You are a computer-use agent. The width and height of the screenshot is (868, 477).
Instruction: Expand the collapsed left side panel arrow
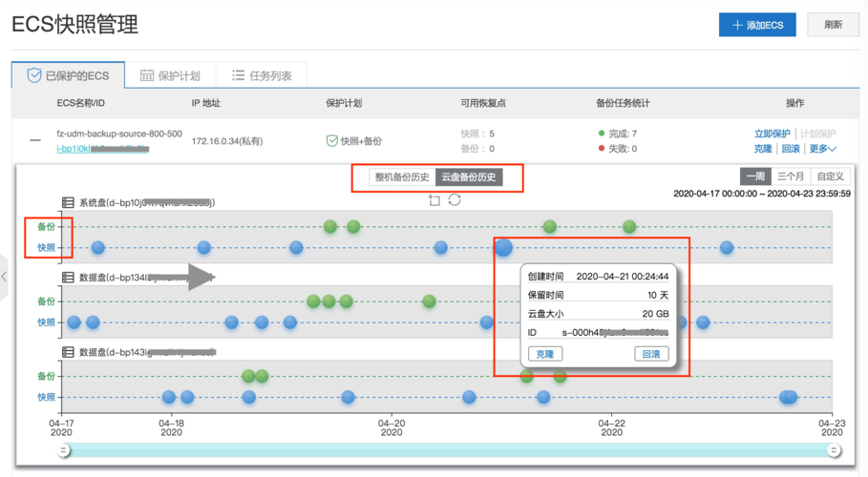[x=5, y=277]
